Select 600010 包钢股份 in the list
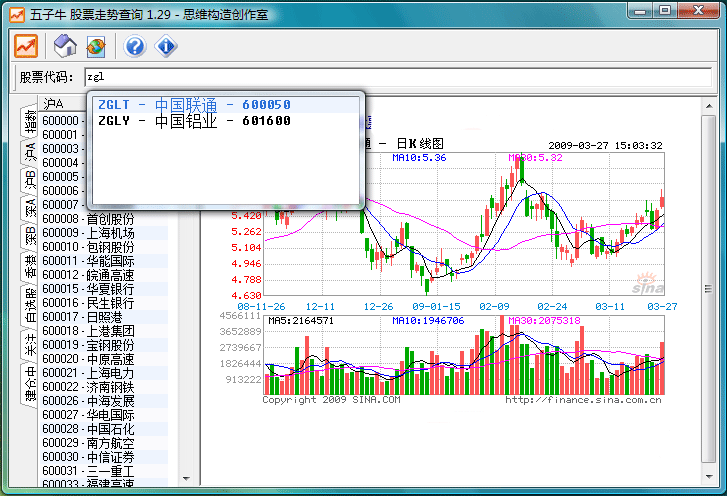 (104, 247)
